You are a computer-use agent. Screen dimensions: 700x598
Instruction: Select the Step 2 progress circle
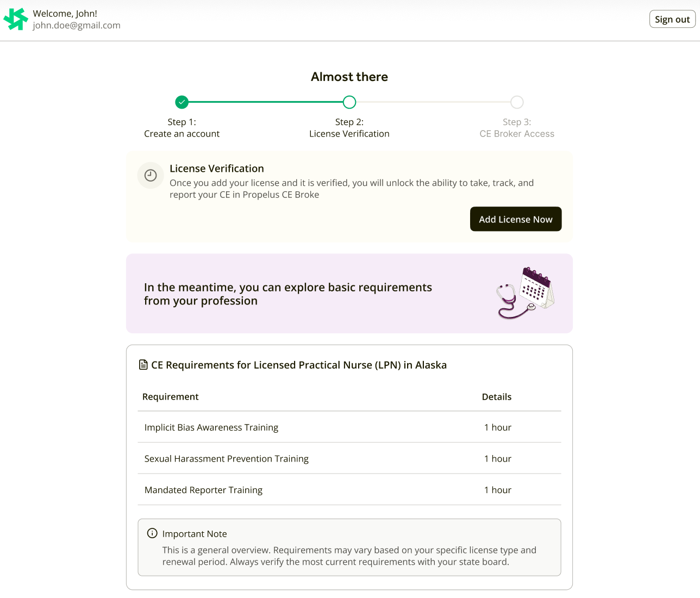(349, 102)
